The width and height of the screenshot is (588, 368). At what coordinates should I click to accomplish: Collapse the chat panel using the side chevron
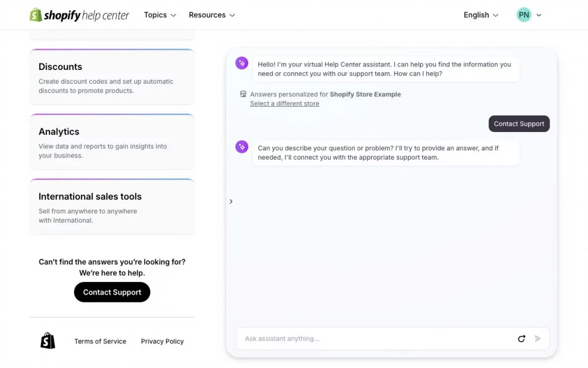point(231,202)
